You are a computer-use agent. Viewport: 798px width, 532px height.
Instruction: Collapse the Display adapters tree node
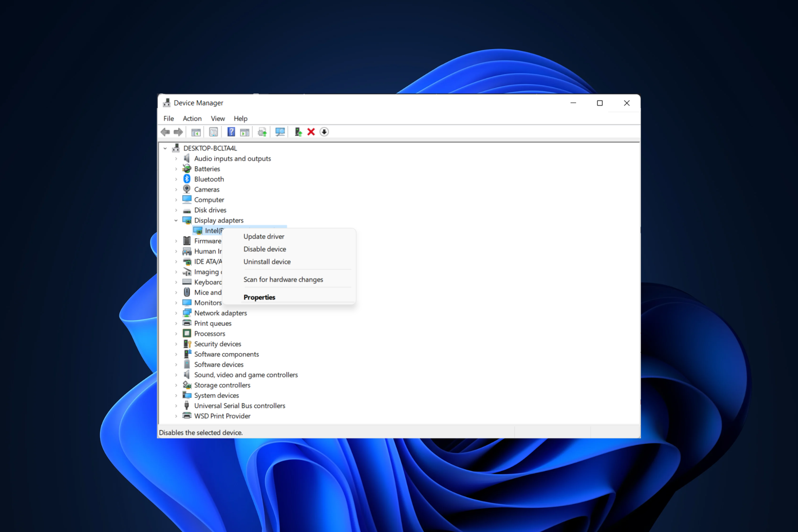(x=176, y=220)
